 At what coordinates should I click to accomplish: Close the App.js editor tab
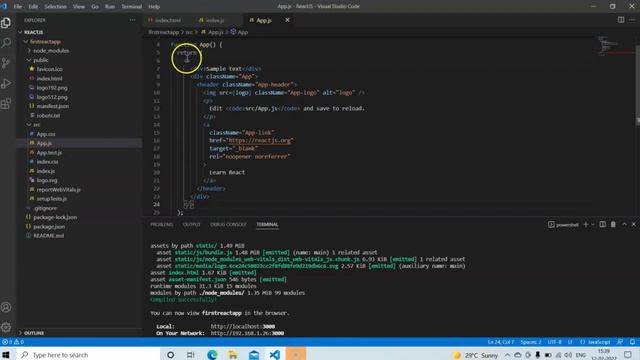tap(287, 20)
